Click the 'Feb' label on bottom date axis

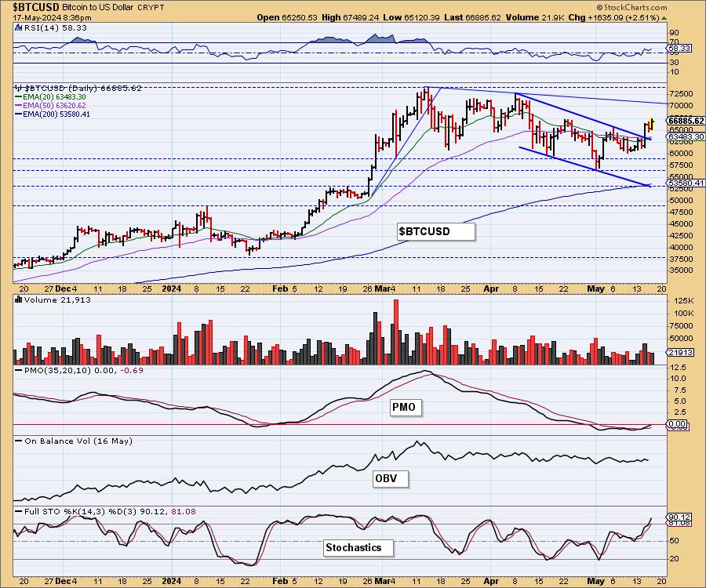click(280, 581)
